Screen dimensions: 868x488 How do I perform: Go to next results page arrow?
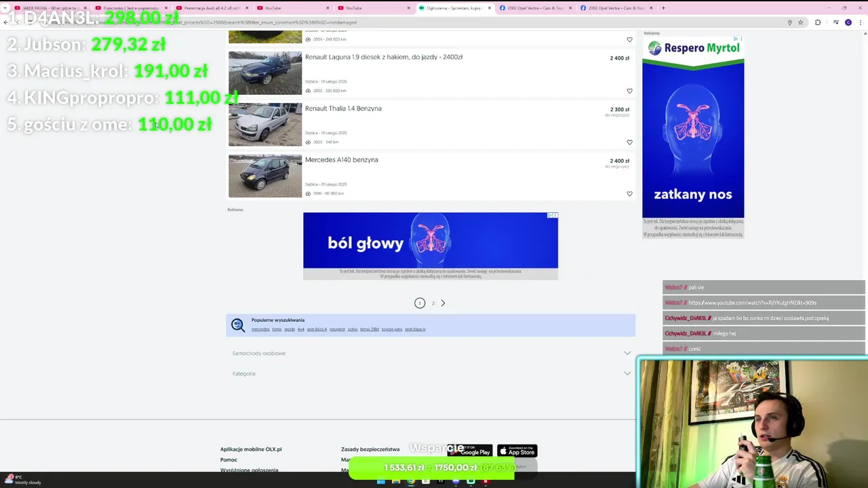(x=443, y=303)
